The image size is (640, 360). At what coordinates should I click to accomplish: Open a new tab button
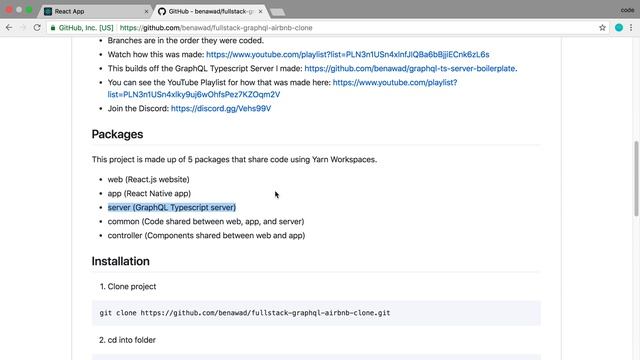coord(278,12)
